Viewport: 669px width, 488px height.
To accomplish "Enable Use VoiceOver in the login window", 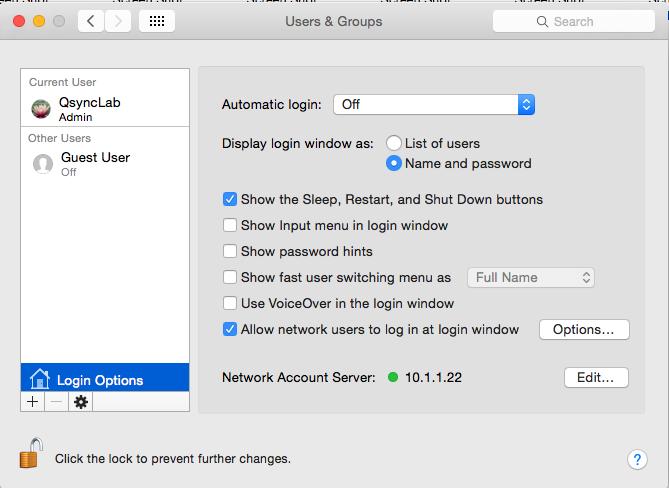I will [230, 303].
